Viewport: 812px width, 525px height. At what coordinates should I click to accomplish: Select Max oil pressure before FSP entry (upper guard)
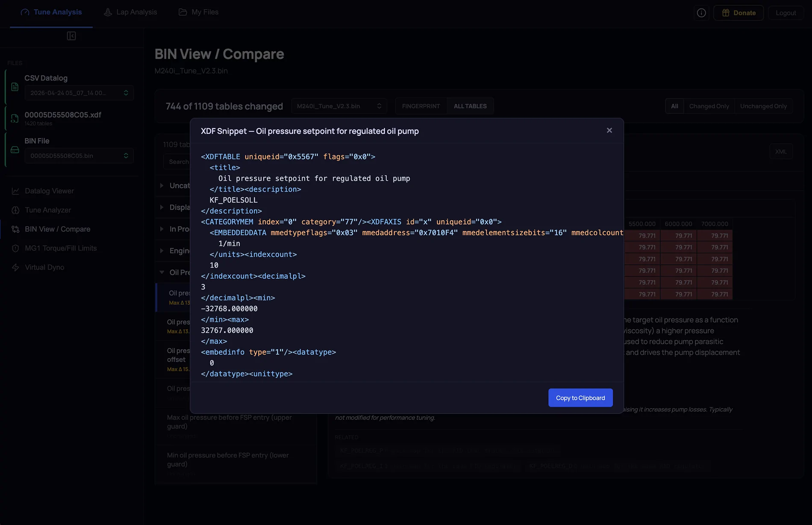(236, 426)
